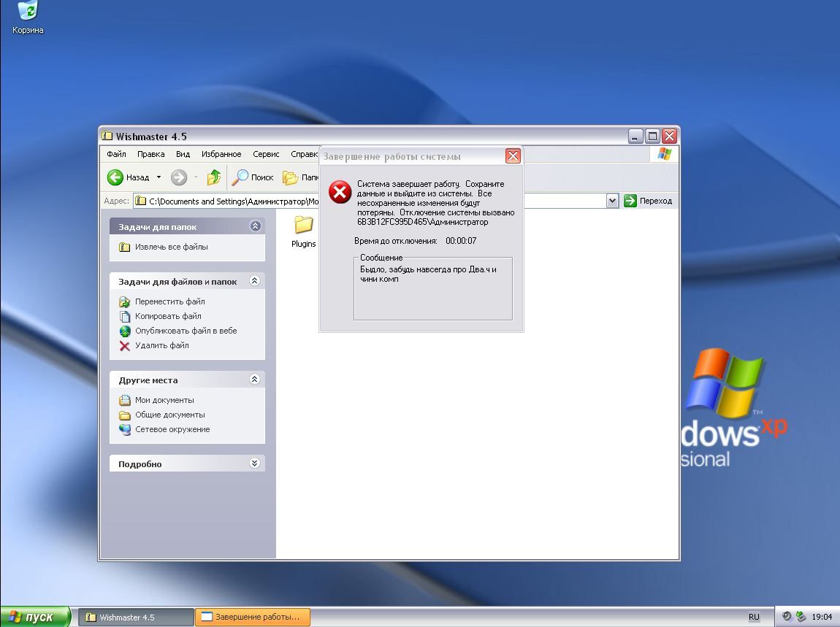840x627 pixels.
Task: Click the пуск Start button
Action: point(35,617)
